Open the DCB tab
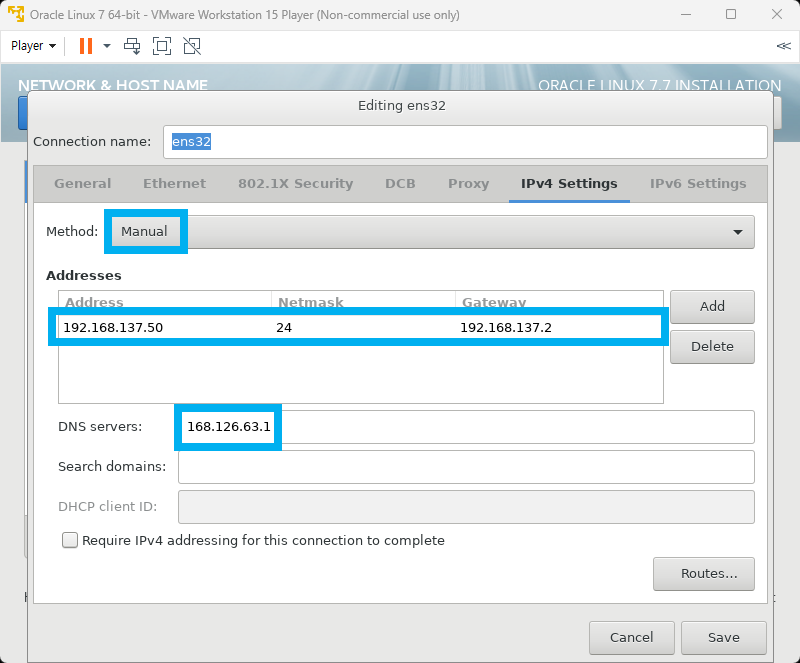800x663 pixels. [401, 184]
